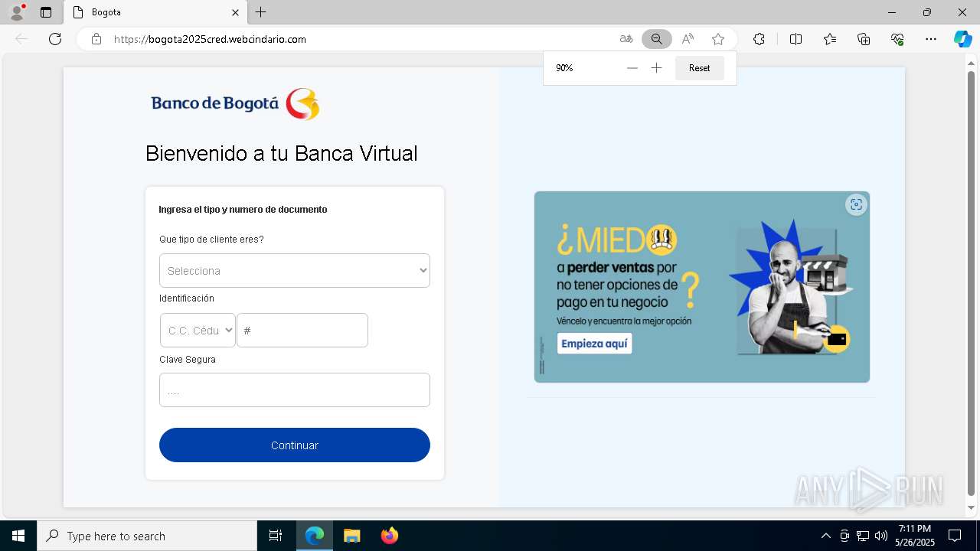
Task: Click the Clave Segura password field
Action: [x=295, y=390]
